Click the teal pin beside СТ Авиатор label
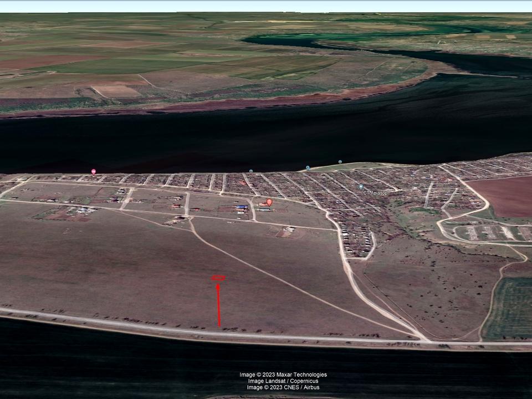 tap(361, 187)
